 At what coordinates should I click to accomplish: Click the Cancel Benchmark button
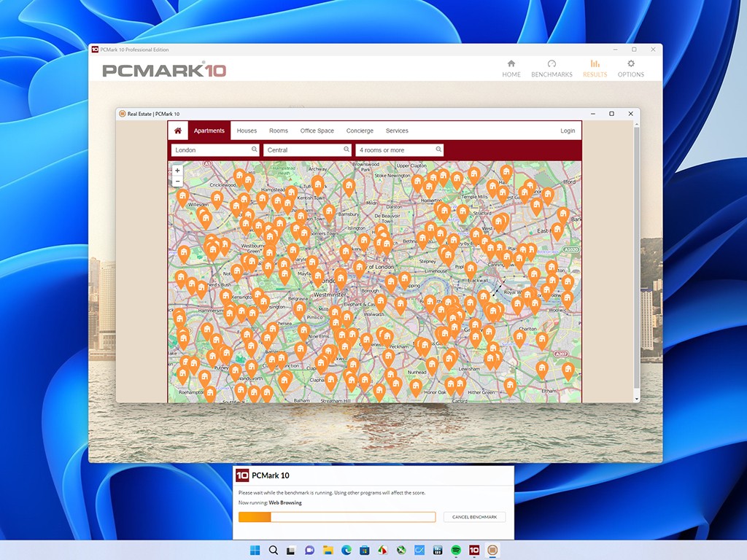[474, 517]
